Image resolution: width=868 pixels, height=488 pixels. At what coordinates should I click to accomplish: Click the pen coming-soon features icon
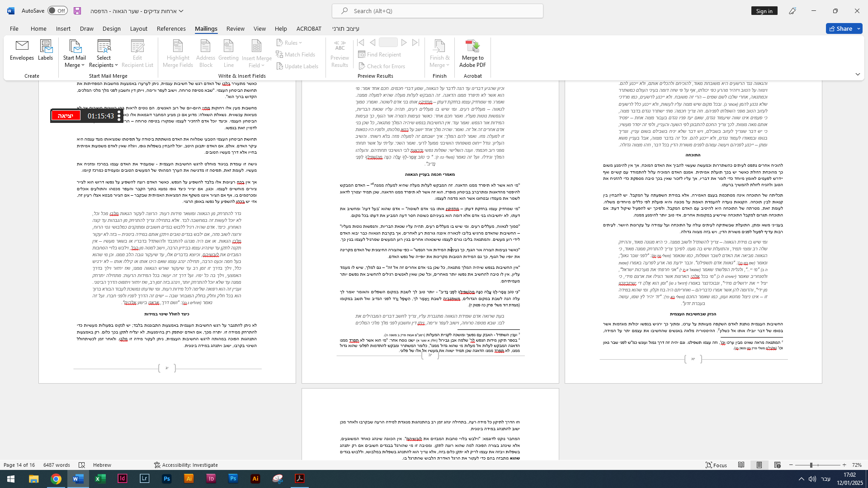point(793,11)
